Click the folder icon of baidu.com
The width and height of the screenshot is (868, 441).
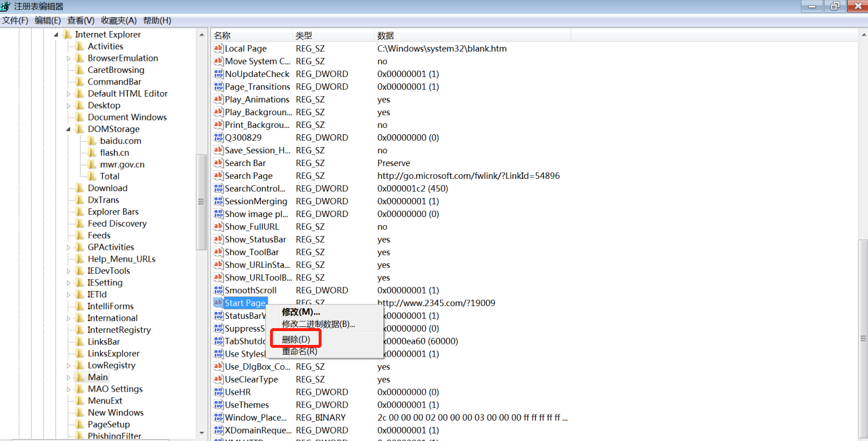[x=91, y=141]
